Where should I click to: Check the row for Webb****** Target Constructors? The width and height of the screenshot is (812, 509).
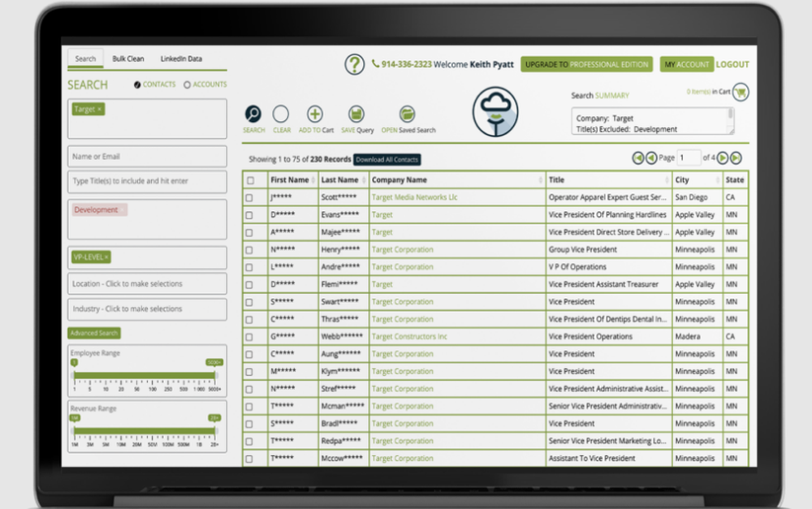249,337
